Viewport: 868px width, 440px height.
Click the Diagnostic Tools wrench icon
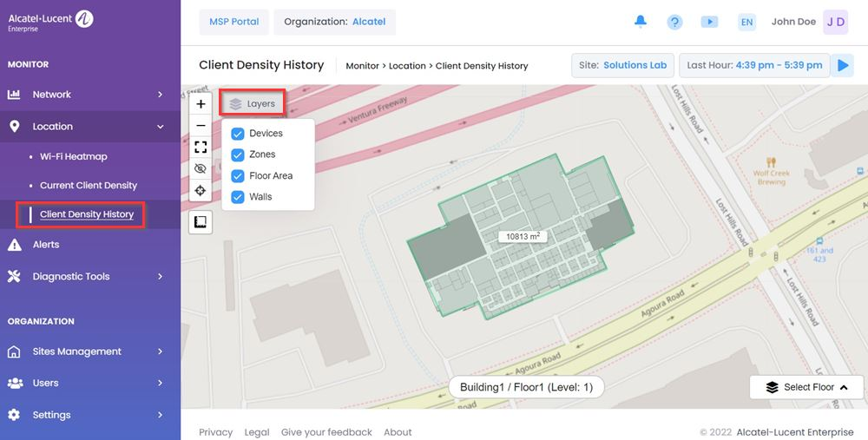point(14,276)
